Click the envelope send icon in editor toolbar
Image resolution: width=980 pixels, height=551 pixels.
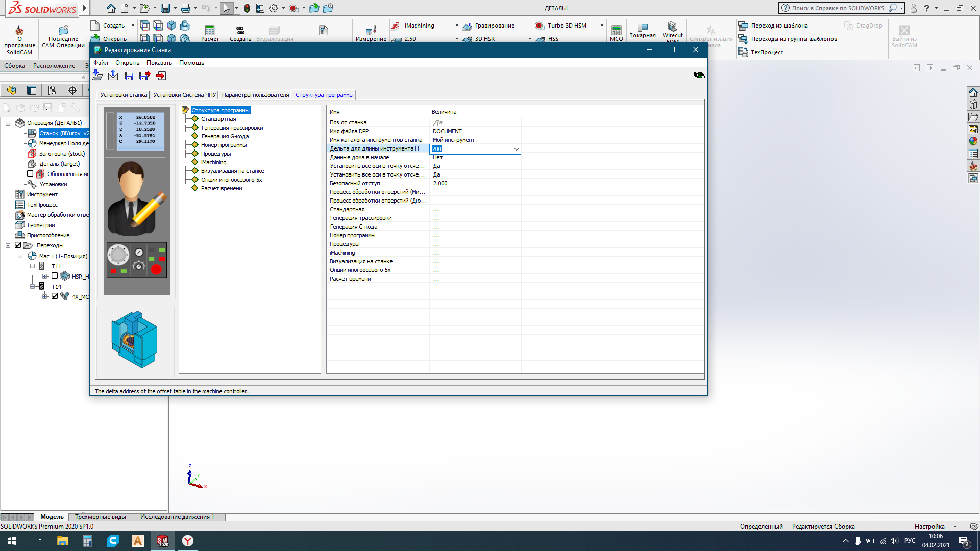pyautogui.click(x=113, y=76)
